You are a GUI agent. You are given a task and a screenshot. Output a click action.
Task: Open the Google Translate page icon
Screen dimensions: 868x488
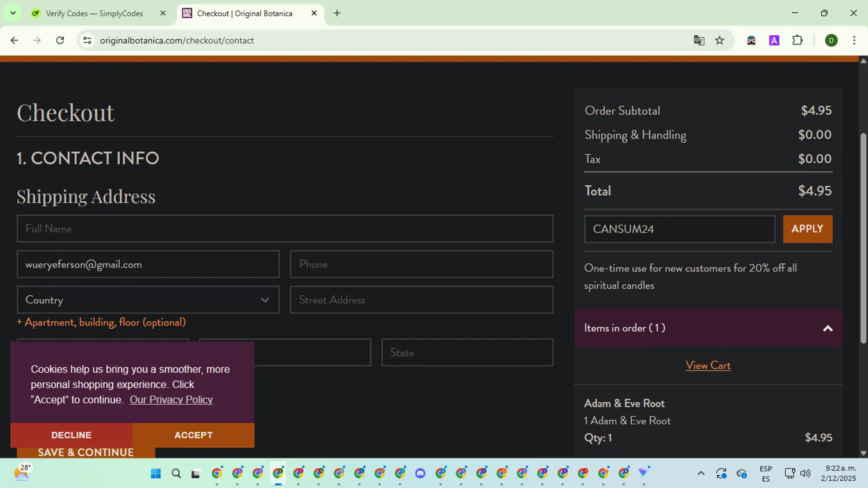(x=699, y=41)
